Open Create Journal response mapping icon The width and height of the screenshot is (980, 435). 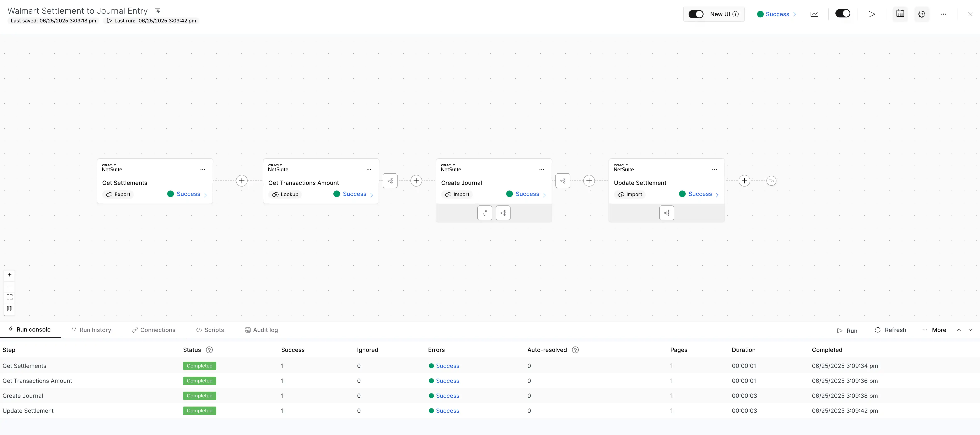(x=503, y=213)
